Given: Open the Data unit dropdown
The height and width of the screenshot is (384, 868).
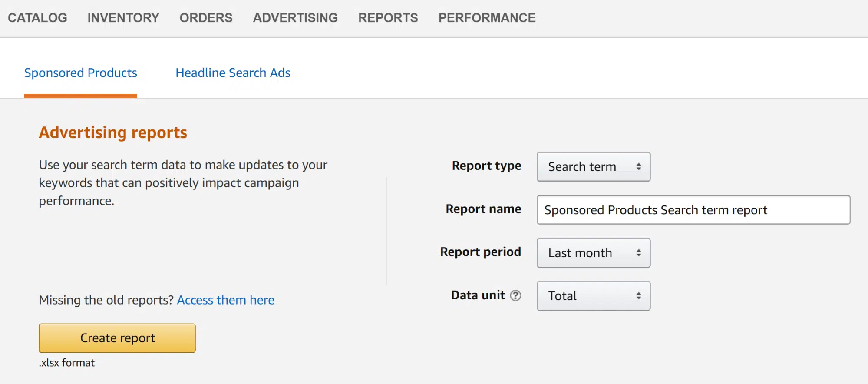Looking at the screenshot, I should [x=593, y=296].
